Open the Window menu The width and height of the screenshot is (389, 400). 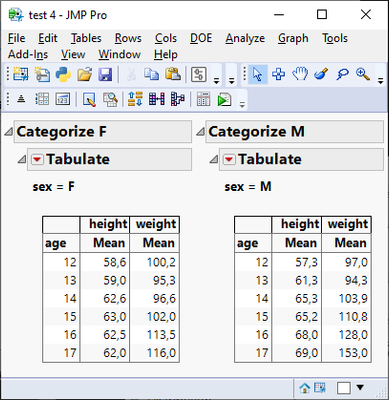(x=119, y=54)
